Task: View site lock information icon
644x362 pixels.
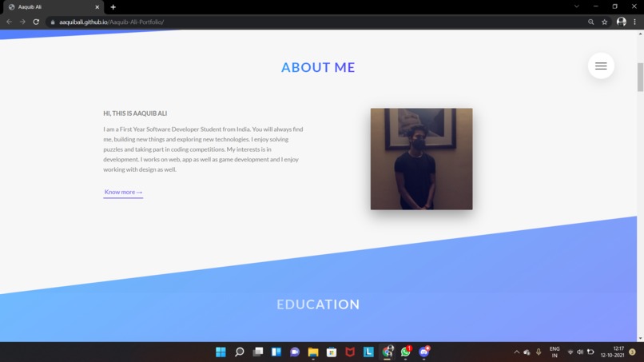Action: 53,22
